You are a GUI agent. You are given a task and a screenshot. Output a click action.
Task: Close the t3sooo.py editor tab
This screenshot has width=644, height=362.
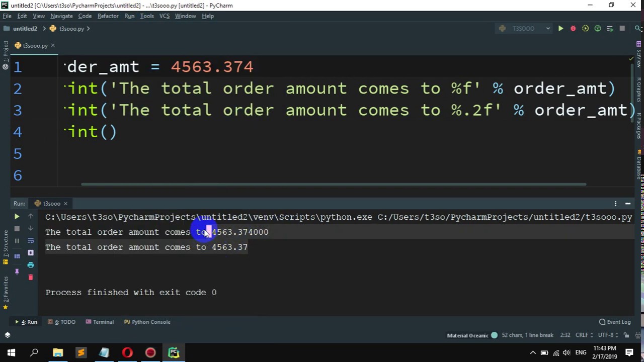52,46
